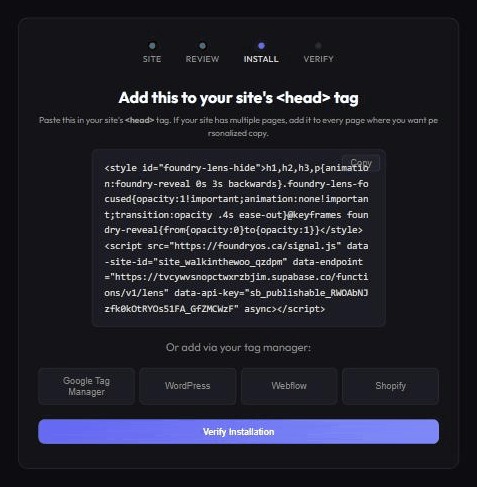This screenshot has width=477, height=487.
Task: Choose the Shopify install option
Action: 390,386
